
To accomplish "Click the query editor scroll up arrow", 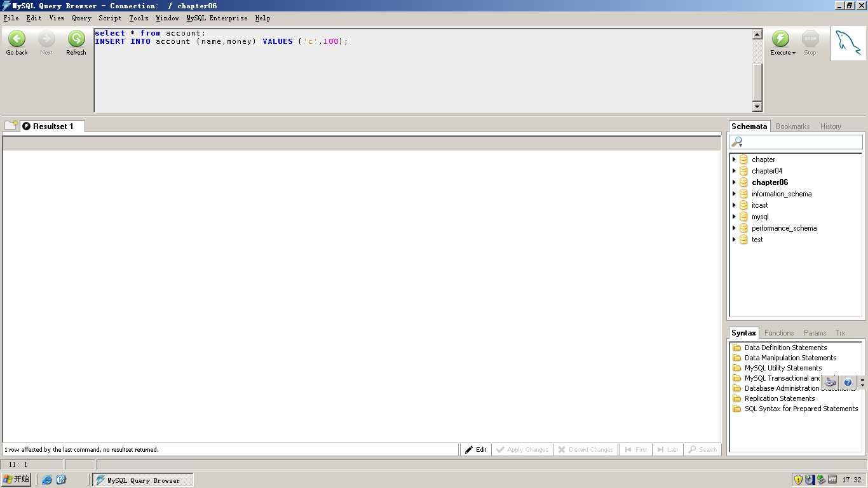I will tap(757, 35).
